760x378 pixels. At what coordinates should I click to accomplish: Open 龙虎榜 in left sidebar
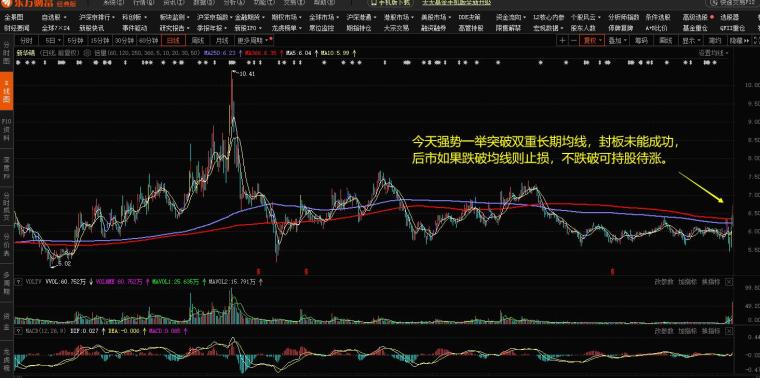tap(6, 360)
